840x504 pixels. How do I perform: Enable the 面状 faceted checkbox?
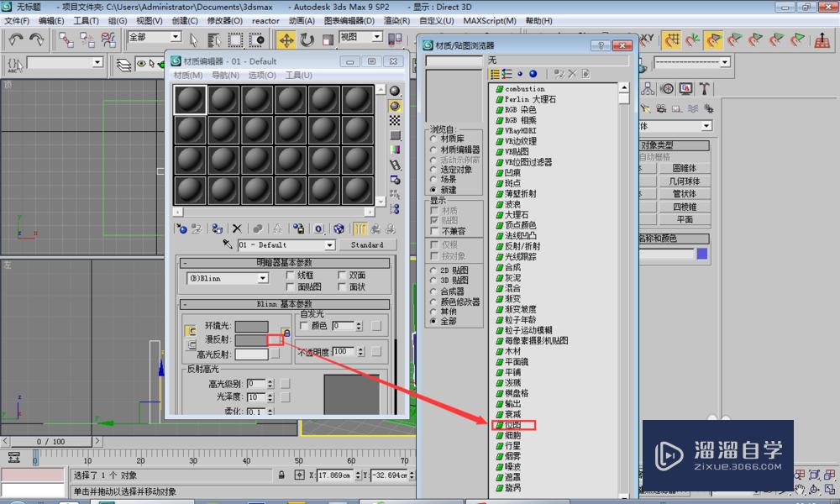click(x=342, y=287)
